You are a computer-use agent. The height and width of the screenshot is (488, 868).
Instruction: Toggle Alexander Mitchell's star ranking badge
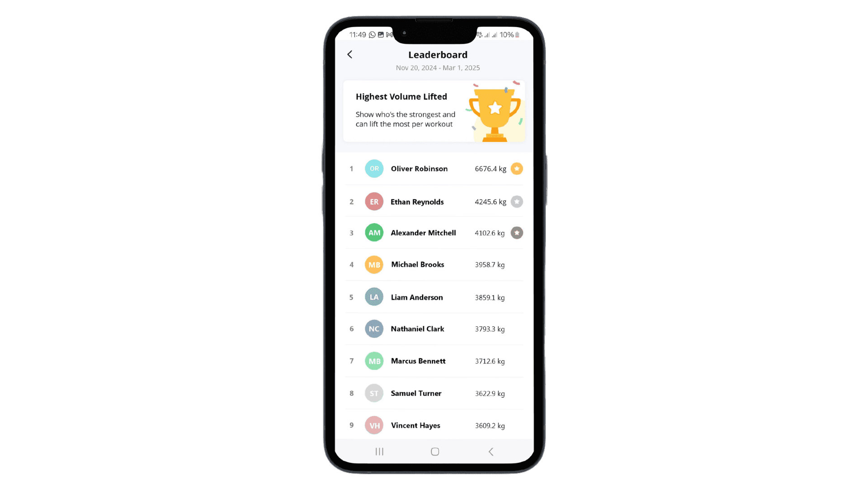(x=516, y=232)
